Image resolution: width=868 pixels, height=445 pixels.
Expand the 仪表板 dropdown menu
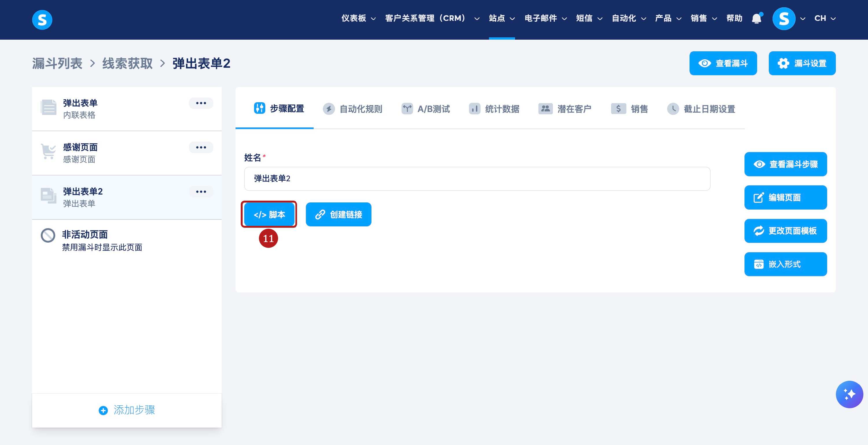[x=358, y=19]
